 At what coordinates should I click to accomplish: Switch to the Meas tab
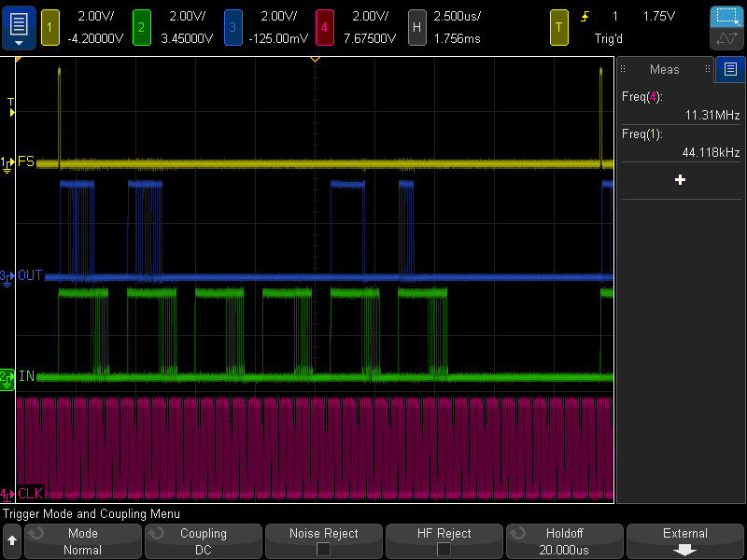664,69
